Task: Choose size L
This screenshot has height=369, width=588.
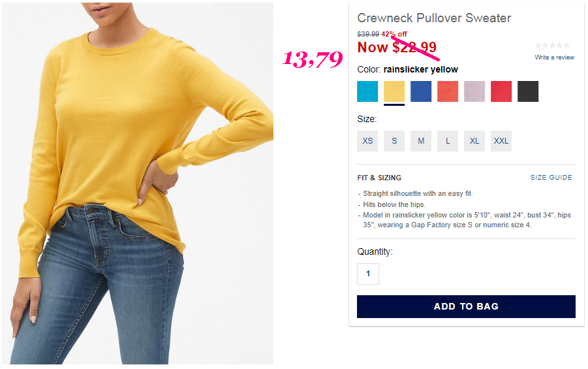Action: point(448,141)
